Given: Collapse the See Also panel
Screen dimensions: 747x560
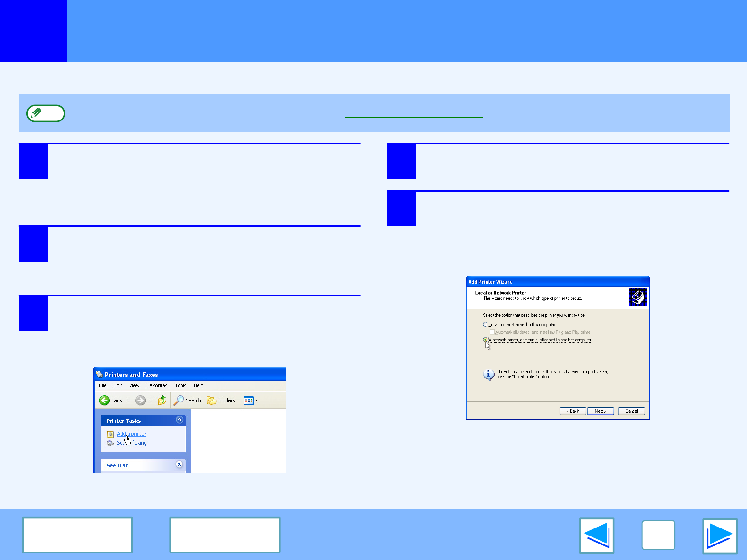Looking at the screenshot, I should (179, 464).
